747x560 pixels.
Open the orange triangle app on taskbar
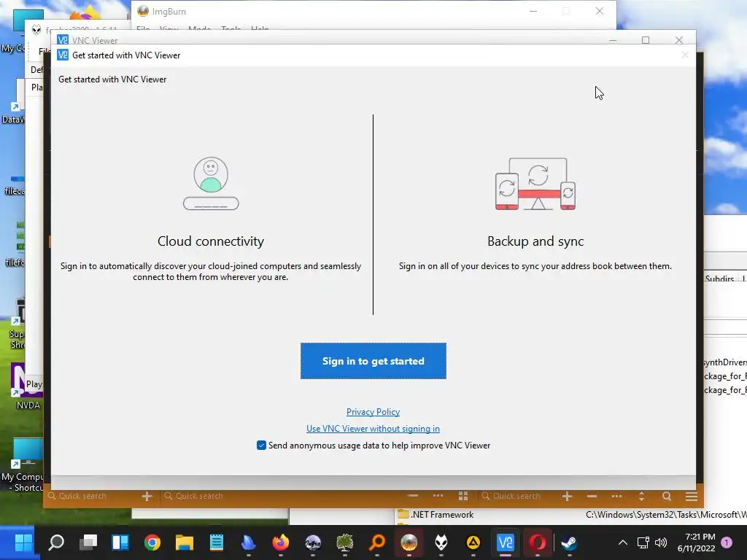click(x=473, y=542)
